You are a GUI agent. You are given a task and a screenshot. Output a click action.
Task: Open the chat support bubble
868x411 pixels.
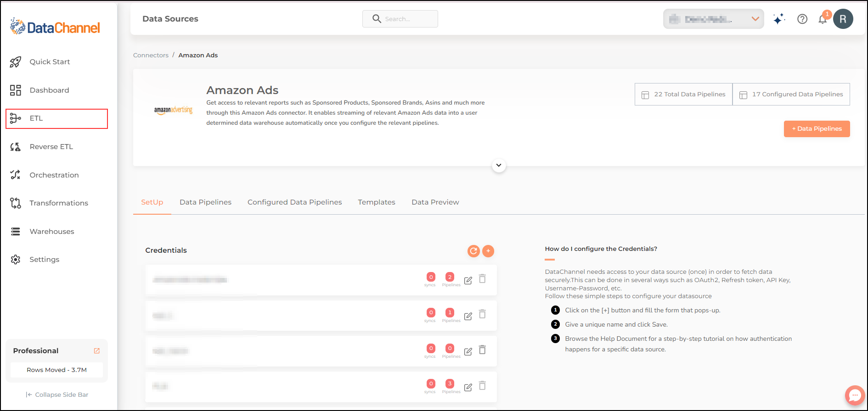click(x=855, y=395)
